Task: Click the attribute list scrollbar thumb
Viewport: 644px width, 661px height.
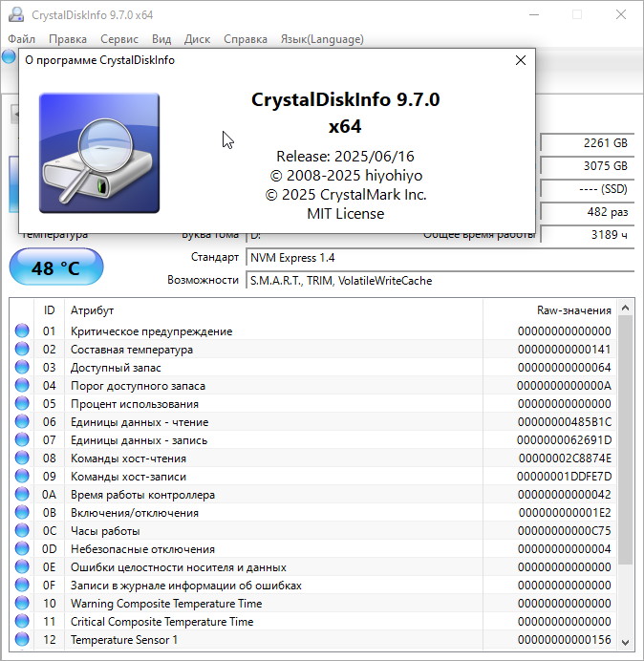Action: coord(626,440)
